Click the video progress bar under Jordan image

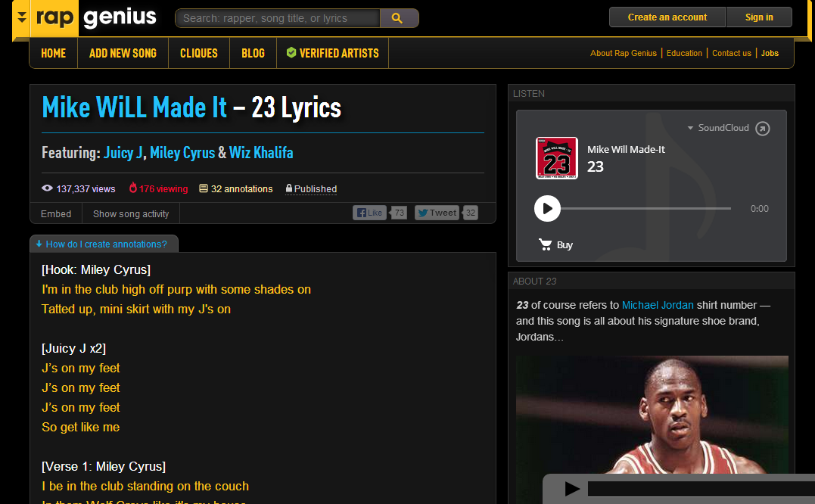point(701,489)
